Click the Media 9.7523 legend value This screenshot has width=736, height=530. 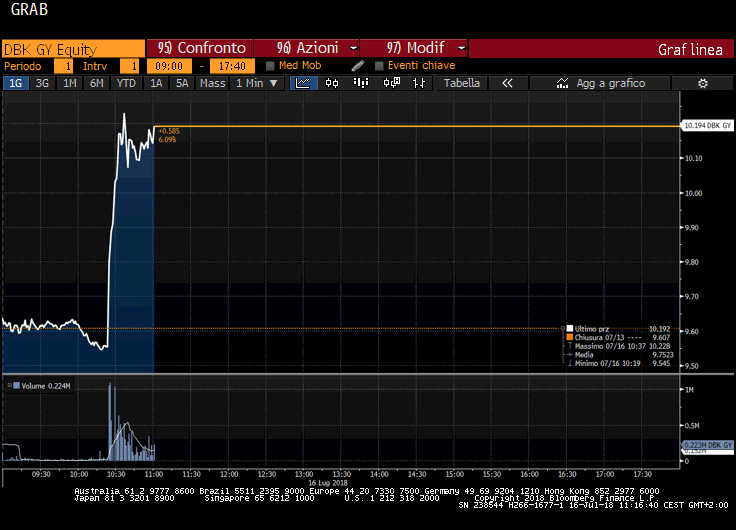[663, 354]
